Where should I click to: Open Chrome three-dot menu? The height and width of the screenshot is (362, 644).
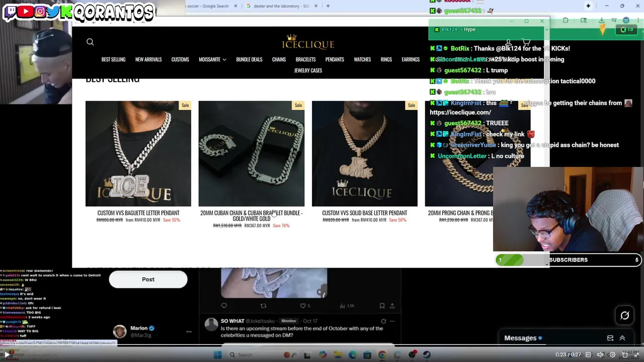(x=637, y=21)
